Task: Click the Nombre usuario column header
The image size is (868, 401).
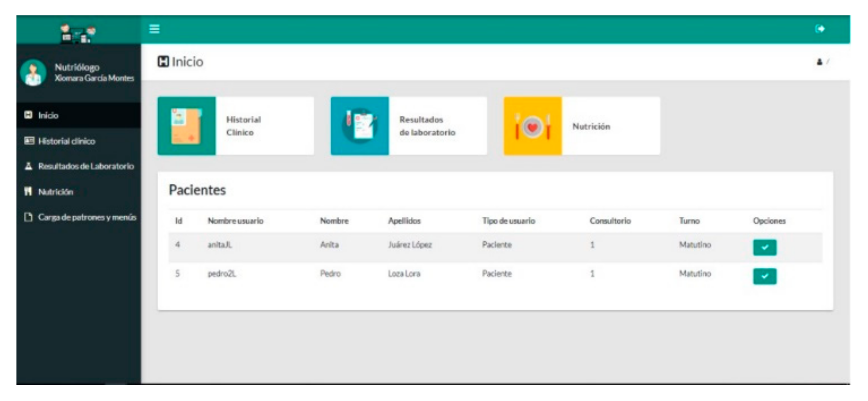Action: (235, 221)
